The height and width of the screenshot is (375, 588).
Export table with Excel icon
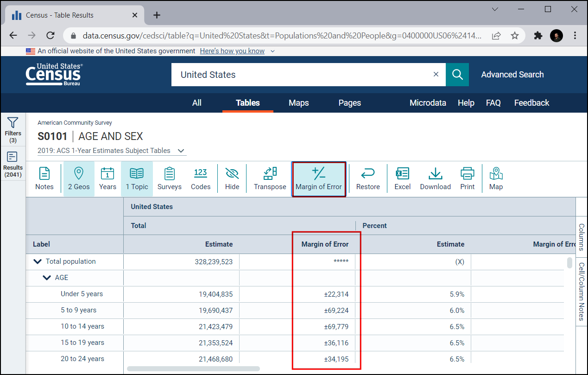(402, 178)
